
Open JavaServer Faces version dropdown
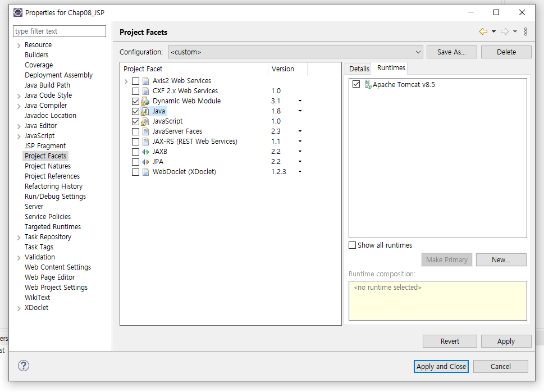click(300, 131)
